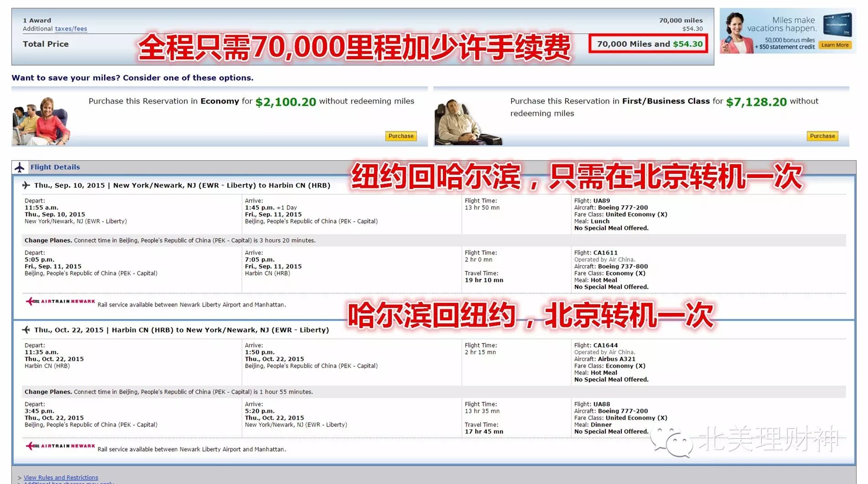Click the 19 hr 10 mn travel time

[x=484, y=280]
